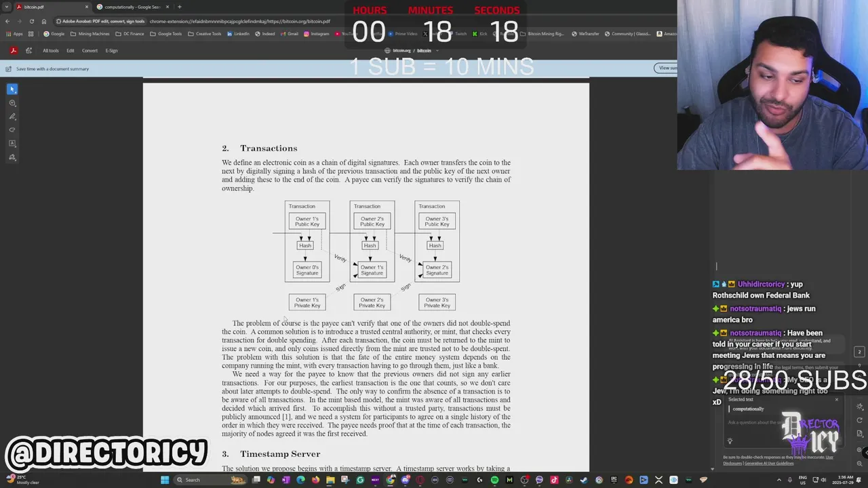This screenshot has height=488, width=868.
Task: Reload the page with the refresh icon
Action: 31,21
